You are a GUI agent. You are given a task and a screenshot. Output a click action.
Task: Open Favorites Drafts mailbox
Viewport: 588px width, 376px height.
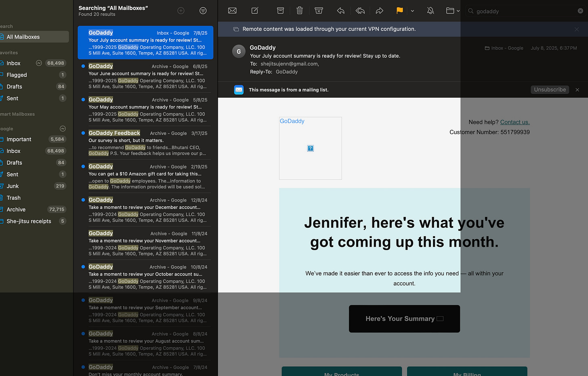(x=34, y=86)
